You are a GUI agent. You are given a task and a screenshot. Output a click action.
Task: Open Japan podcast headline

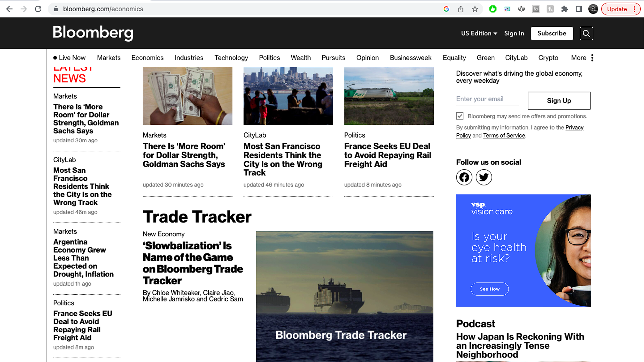pos(520,346)
